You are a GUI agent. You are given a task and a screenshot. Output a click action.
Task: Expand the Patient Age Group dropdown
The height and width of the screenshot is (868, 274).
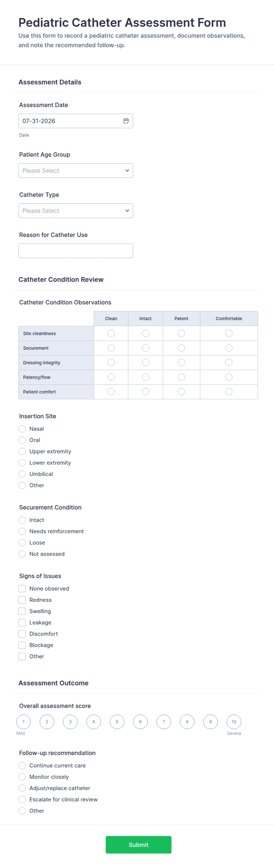76,170
